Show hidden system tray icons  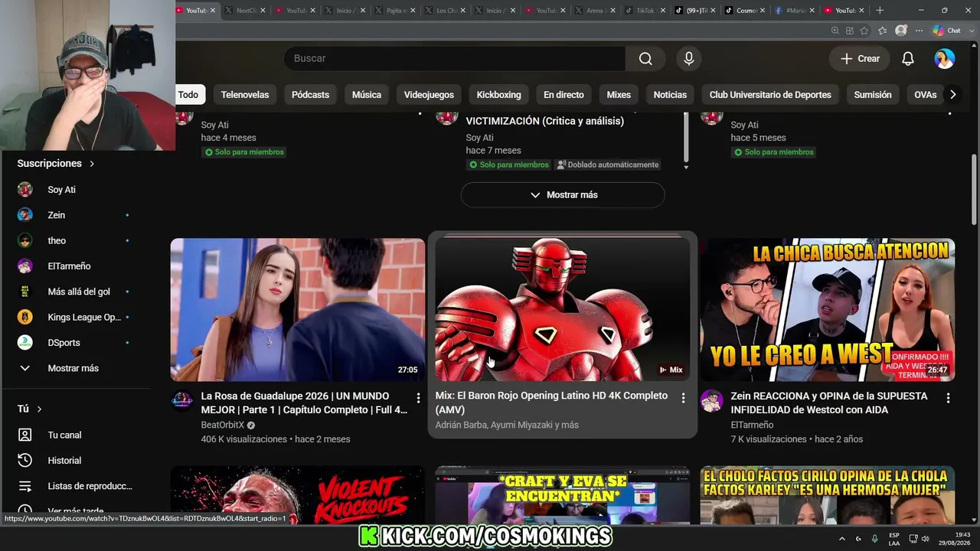tap(842, 539)
